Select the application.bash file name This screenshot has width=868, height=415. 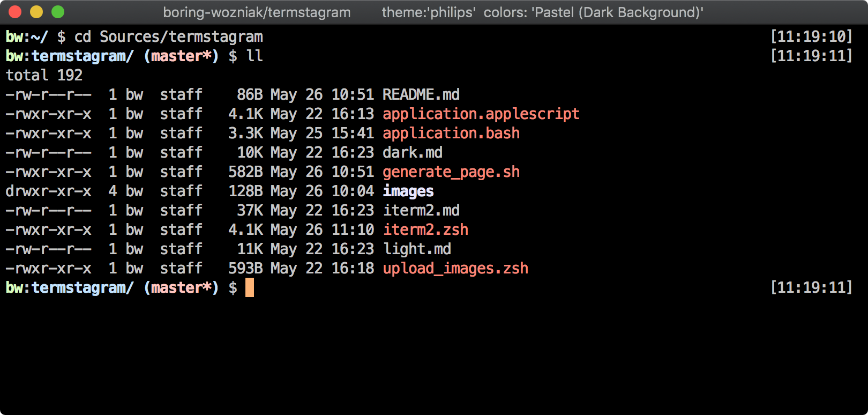tap(451, 134)
